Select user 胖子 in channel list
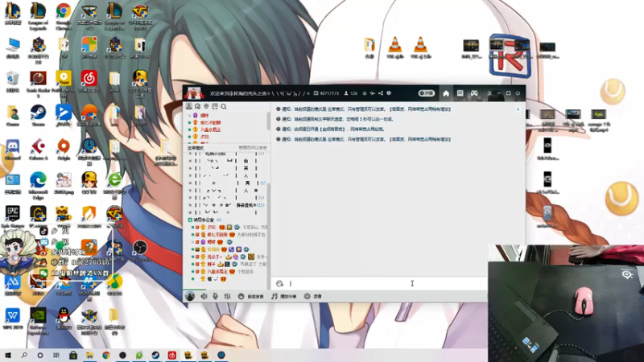 coord(211,265)
